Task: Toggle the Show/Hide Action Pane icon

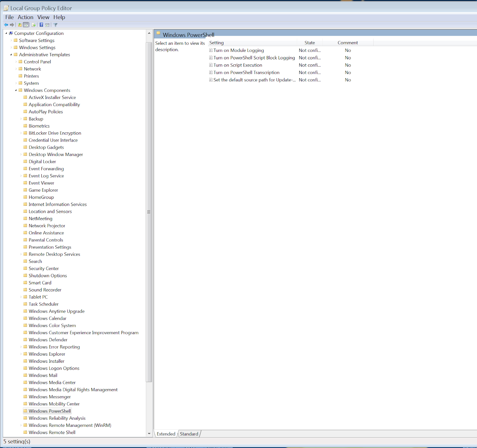Action: pyautogui.click(x=47, y=25)
